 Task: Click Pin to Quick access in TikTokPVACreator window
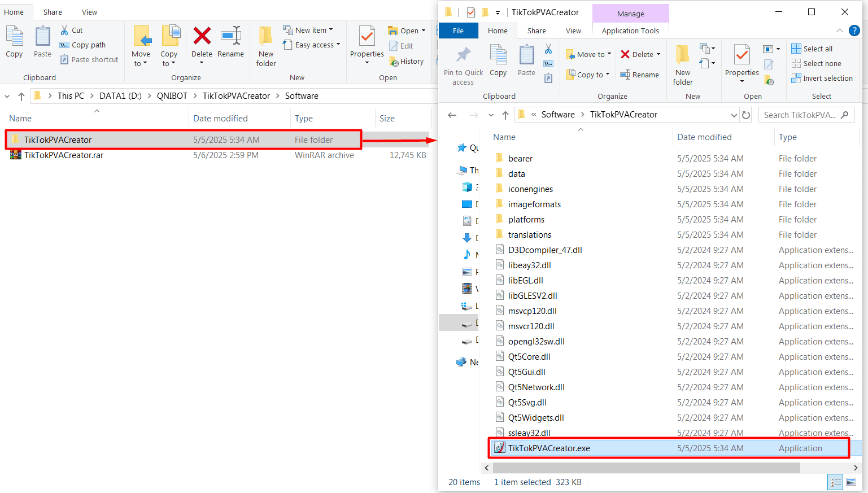(x=463, y=66)
